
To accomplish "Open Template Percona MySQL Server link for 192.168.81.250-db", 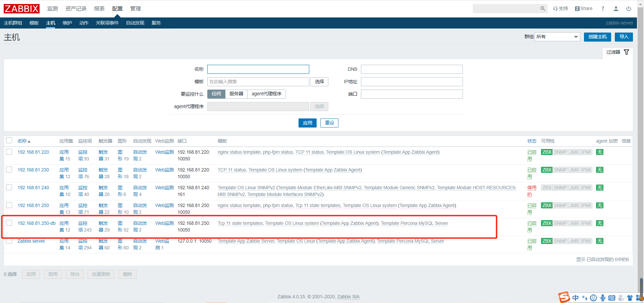I will pyautogui.click(x=414, y=223).
